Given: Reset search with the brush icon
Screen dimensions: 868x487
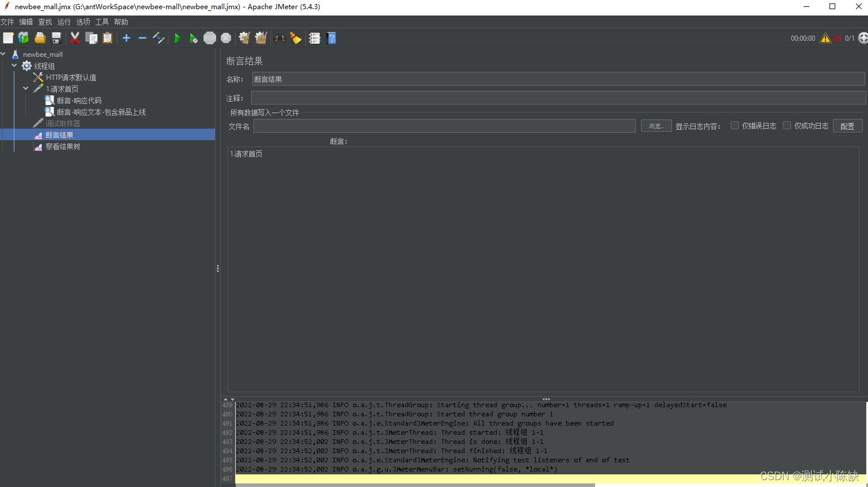Looking at the screenshot, I should coord(296,38).
